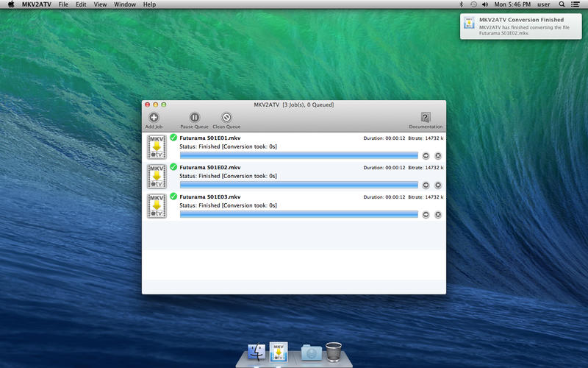Open the volume control in menu bar
The image size is (588, 368).
pyautogui.click(x=484, y=4)
